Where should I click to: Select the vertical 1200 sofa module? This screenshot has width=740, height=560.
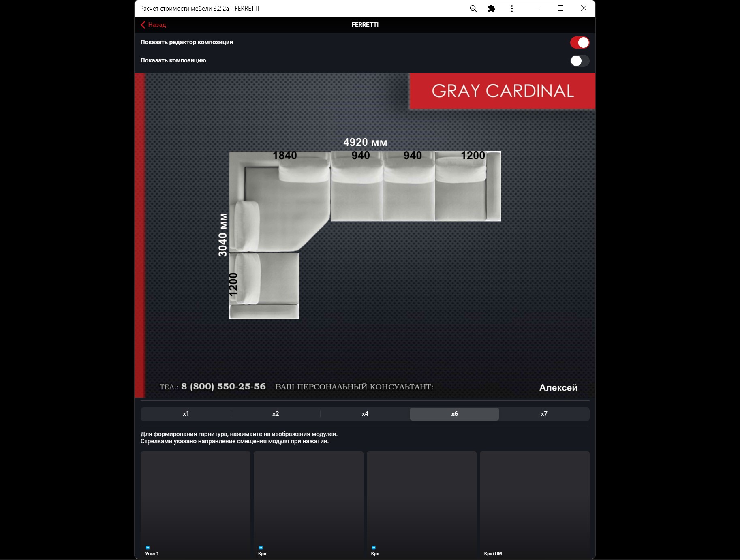[x=264, y=286]
